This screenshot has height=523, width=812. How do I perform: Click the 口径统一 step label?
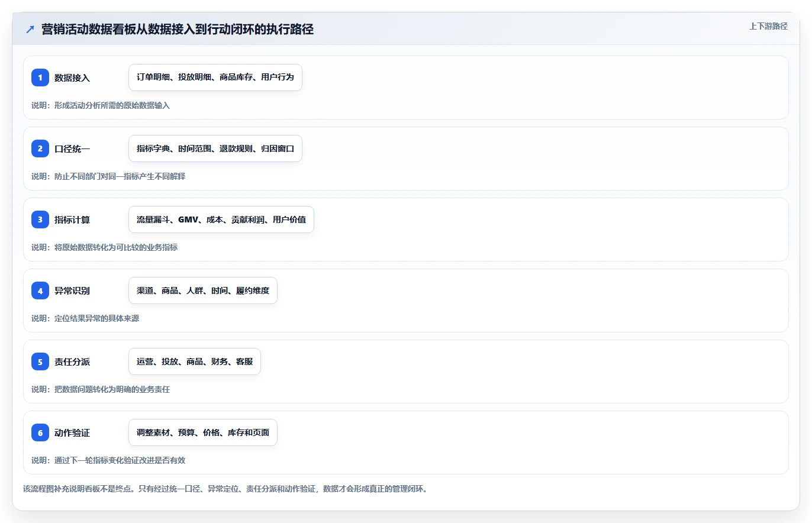72,148
